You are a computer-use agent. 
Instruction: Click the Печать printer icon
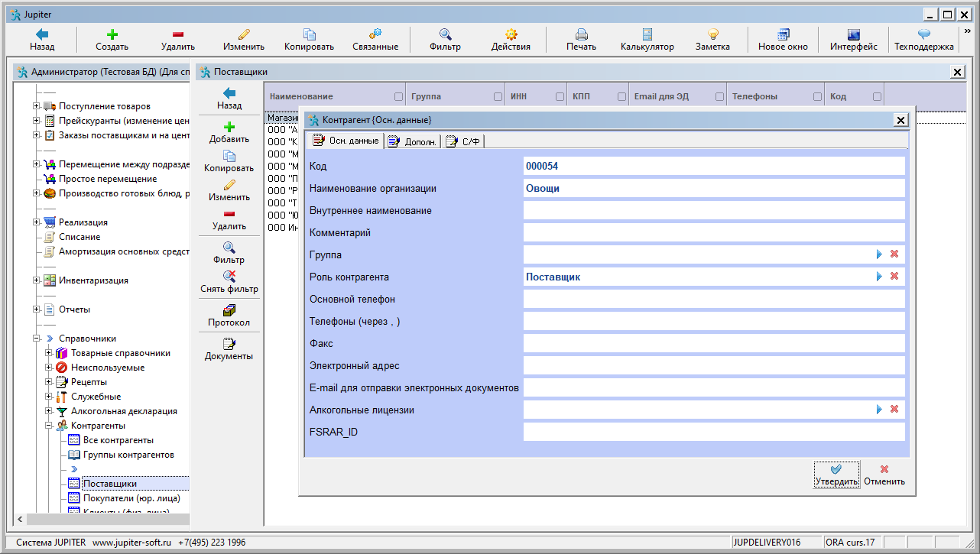pos(581,34)
